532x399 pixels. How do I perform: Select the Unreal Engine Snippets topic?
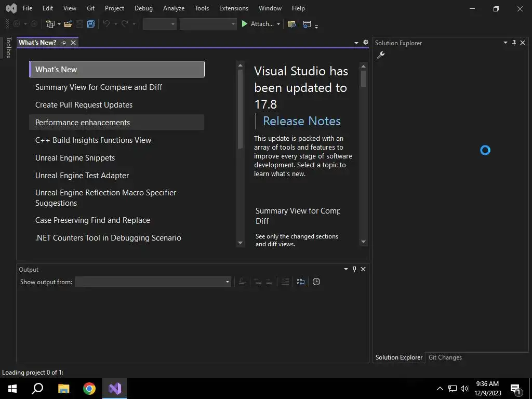117,158
